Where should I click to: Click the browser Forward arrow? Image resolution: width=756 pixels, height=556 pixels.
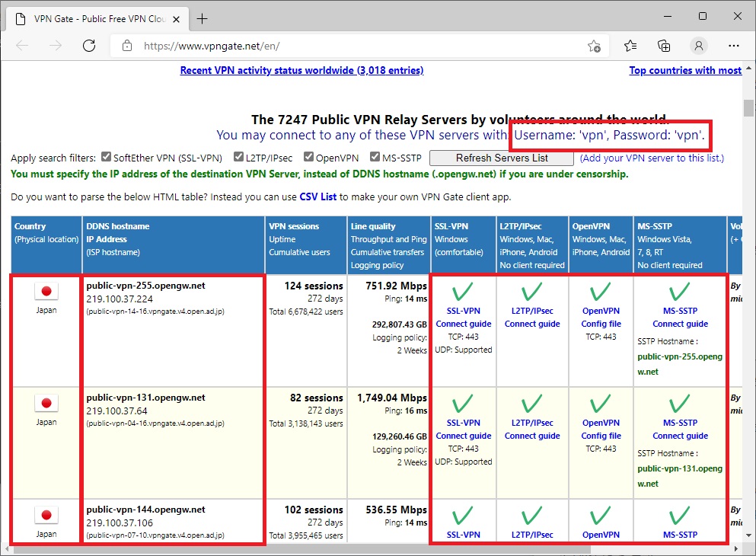(x=56, y=46)
